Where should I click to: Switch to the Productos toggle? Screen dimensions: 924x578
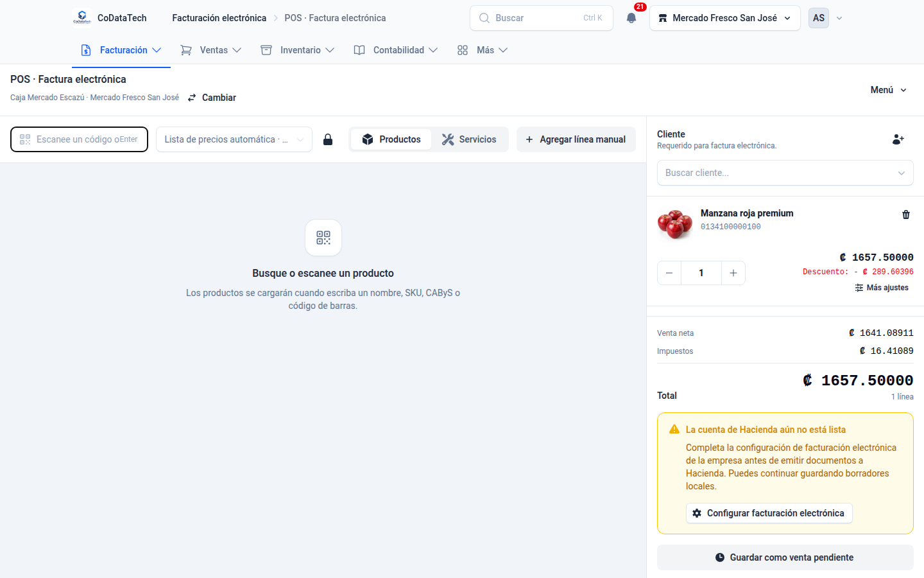pyautogui.click(x=391, y=139)
